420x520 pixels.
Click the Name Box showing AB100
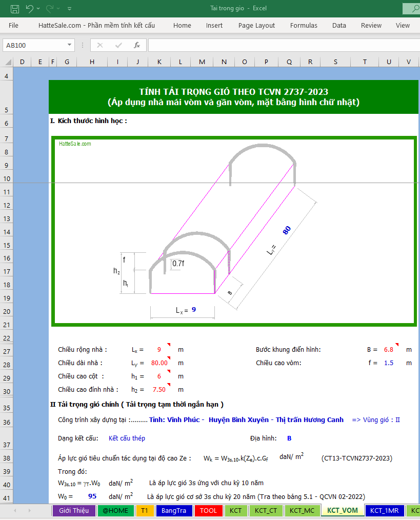pyautogui.click(x=34, y=45)
